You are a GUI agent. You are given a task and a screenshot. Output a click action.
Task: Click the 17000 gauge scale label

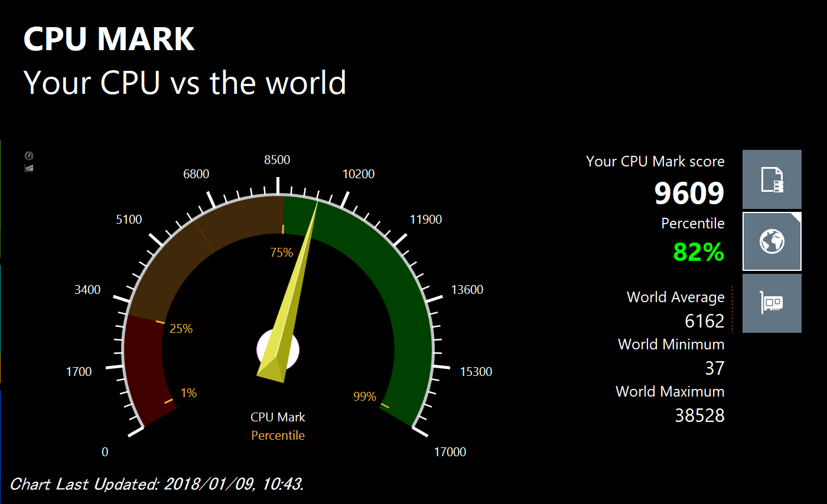(450, 452)
